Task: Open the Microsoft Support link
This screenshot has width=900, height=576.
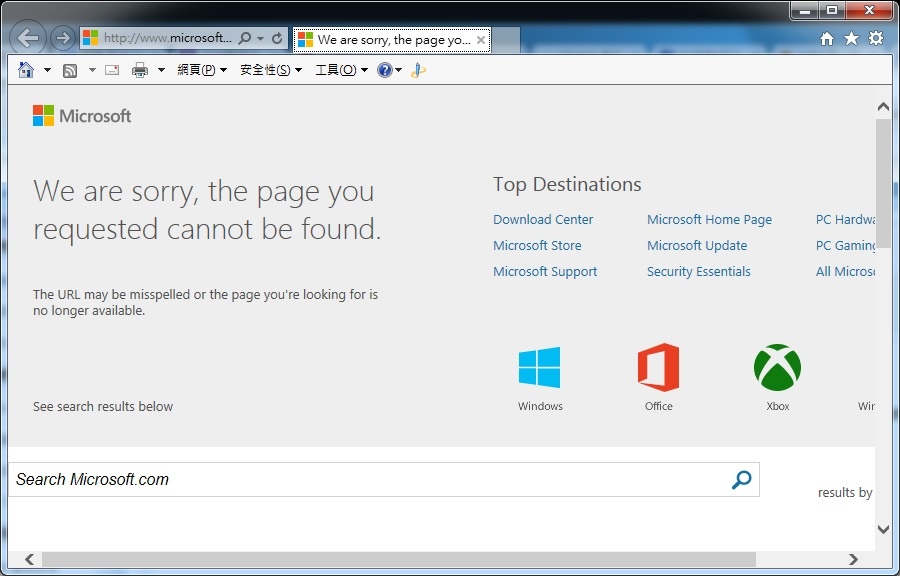Action: point(545,271)
